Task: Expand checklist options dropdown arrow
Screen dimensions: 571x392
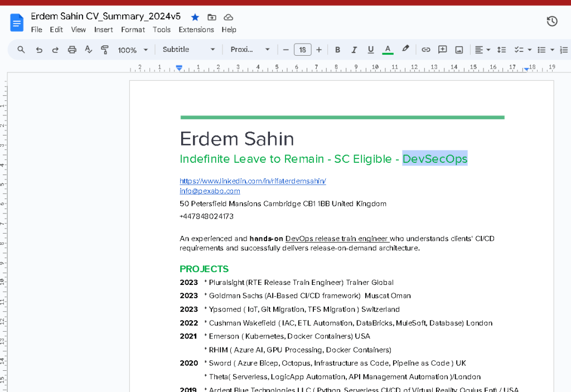Action: tap(530, 50)
